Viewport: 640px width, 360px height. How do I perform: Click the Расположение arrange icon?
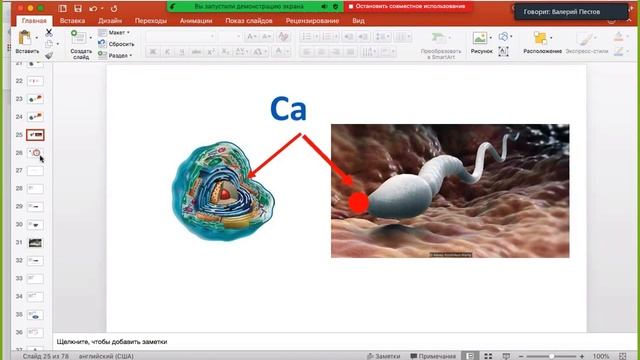[x=540, y=38]
